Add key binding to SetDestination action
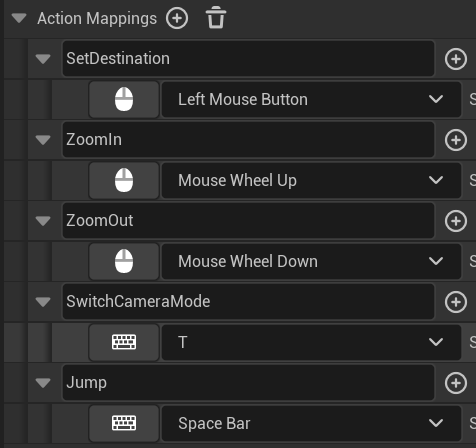The image size is (476, 448). [456, 59]
